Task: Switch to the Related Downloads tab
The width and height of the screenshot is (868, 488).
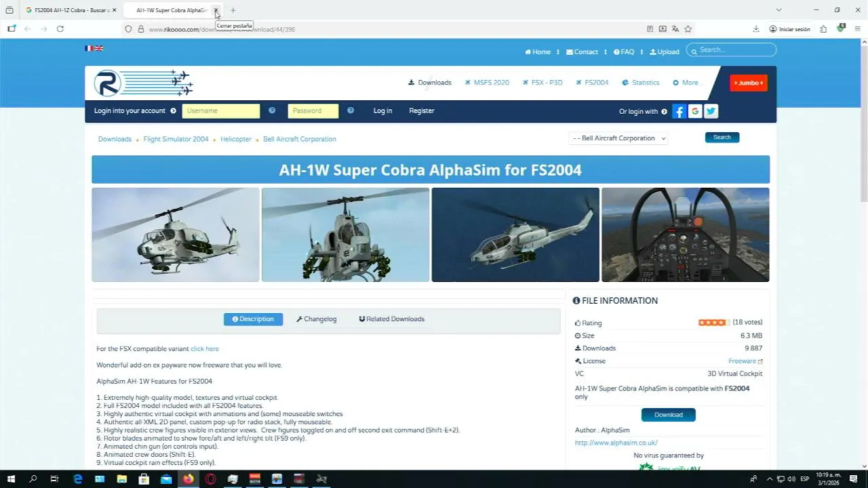Action: click(x=391, y=319)
